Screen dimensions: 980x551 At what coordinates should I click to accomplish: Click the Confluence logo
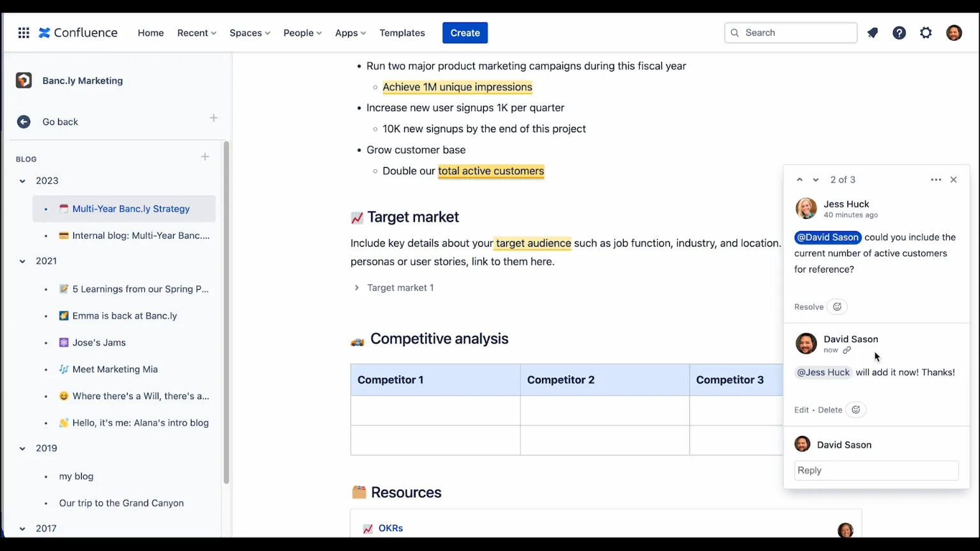click(78, 33)
